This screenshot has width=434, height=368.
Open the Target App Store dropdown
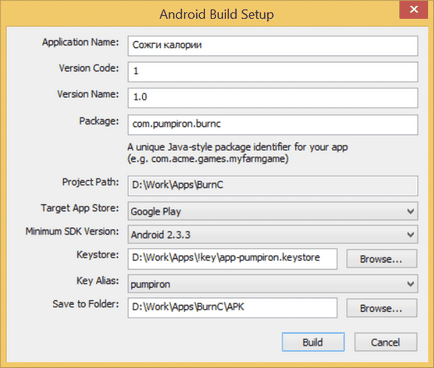click(x=272, y=211)
